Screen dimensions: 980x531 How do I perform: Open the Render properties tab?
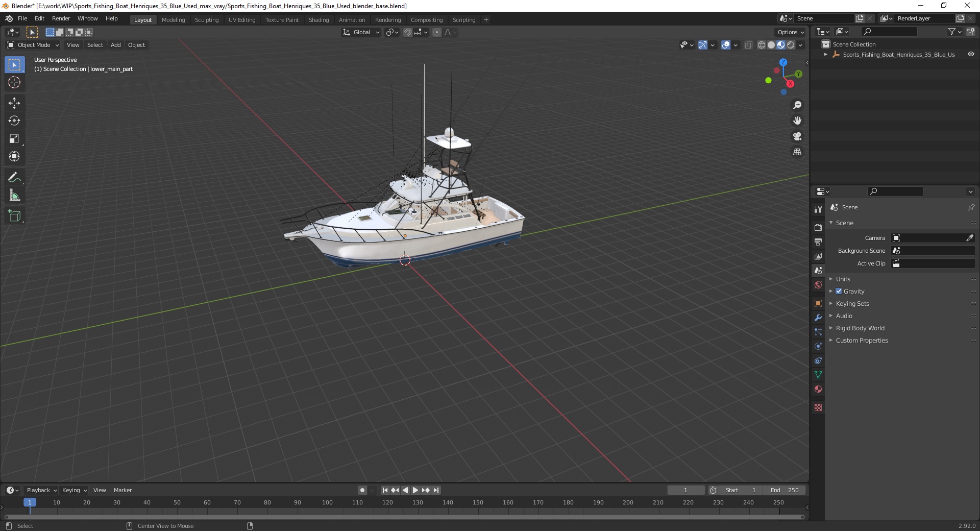818,227
